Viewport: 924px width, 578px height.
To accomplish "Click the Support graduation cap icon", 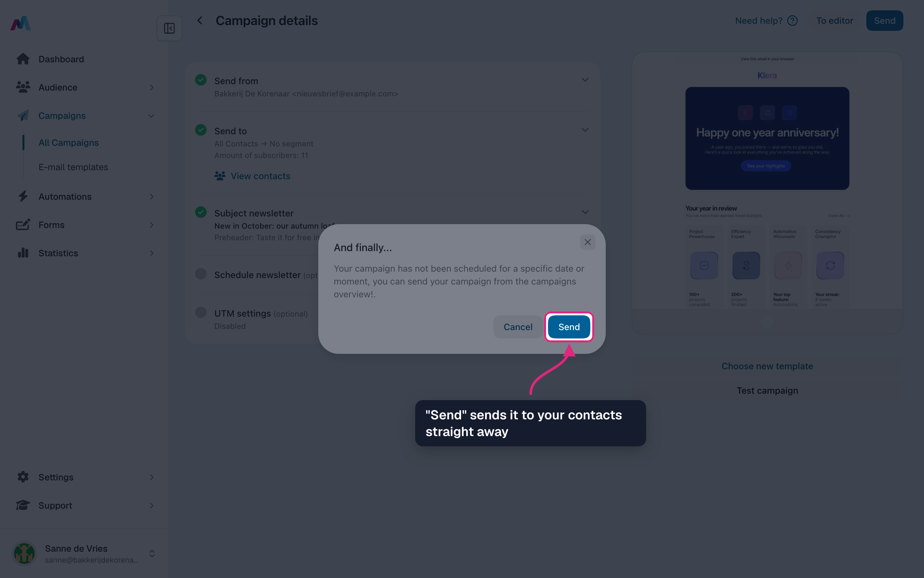I will click(23, 505).
